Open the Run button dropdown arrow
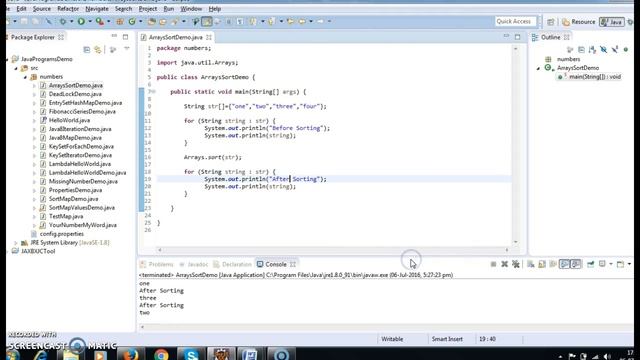 tap(90, 21)
